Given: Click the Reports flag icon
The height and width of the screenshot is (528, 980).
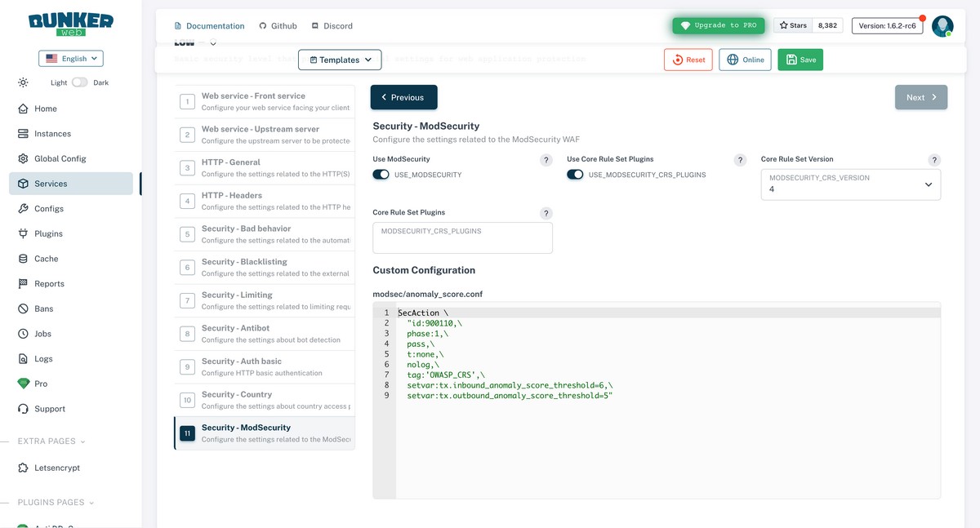Looking at the screenshot, I should 23,284.
